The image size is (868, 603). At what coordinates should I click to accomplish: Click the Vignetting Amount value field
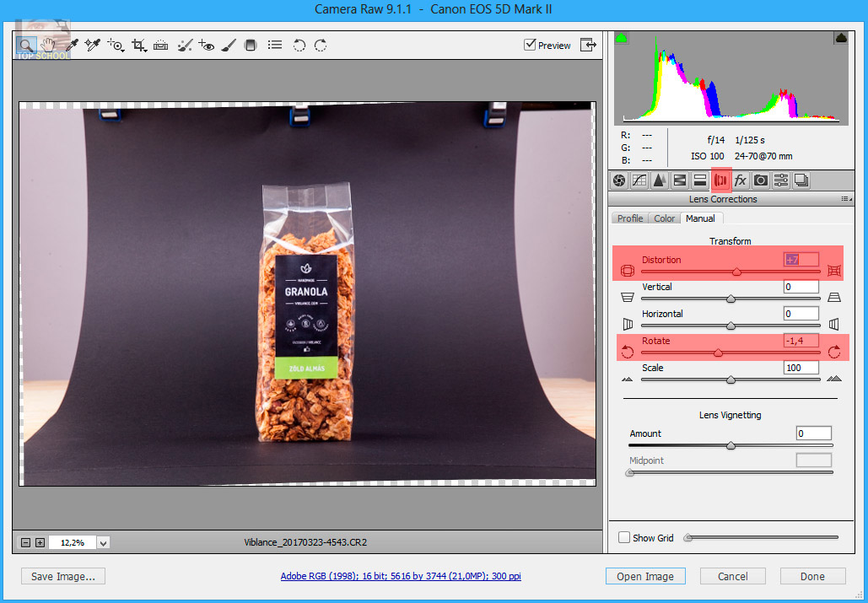(x=814, y=433)
